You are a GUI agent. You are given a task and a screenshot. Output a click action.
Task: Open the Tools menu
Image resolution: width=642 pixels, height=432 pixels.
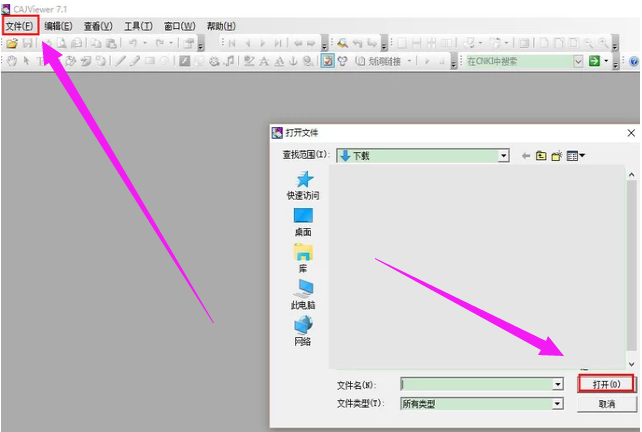[139, 25]
